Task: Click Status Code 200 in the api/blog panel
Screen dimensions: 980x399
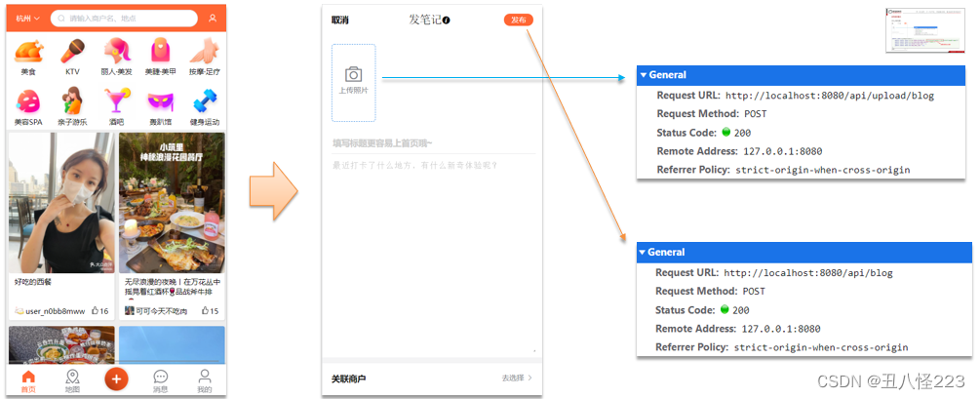Action: (702, 310)
